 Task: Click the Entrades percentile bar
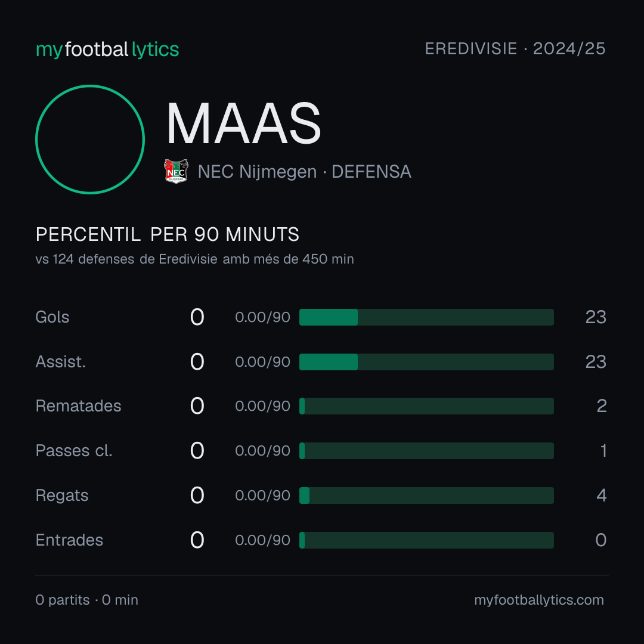(426, 540)
